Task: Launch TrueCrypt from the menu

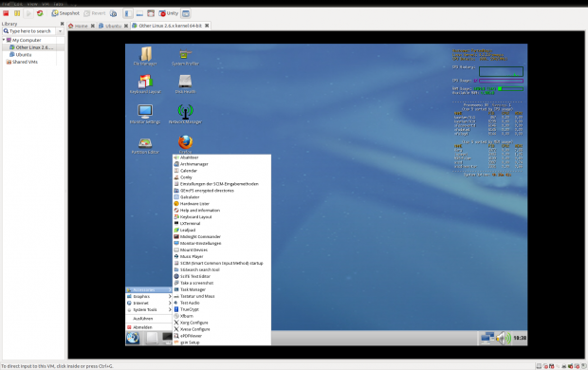Action: click(x=222, y=309)
